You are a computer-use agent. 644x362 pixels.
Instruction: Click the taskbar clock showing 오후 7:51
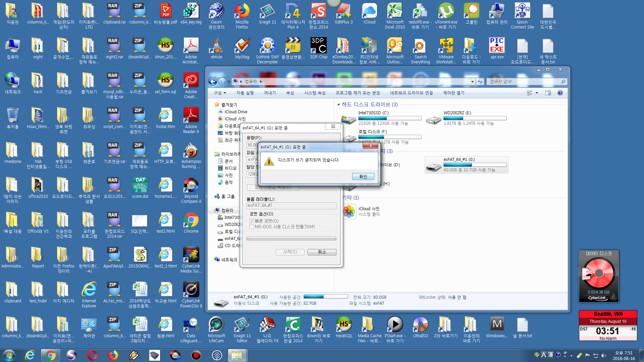[x=624, y=355]
